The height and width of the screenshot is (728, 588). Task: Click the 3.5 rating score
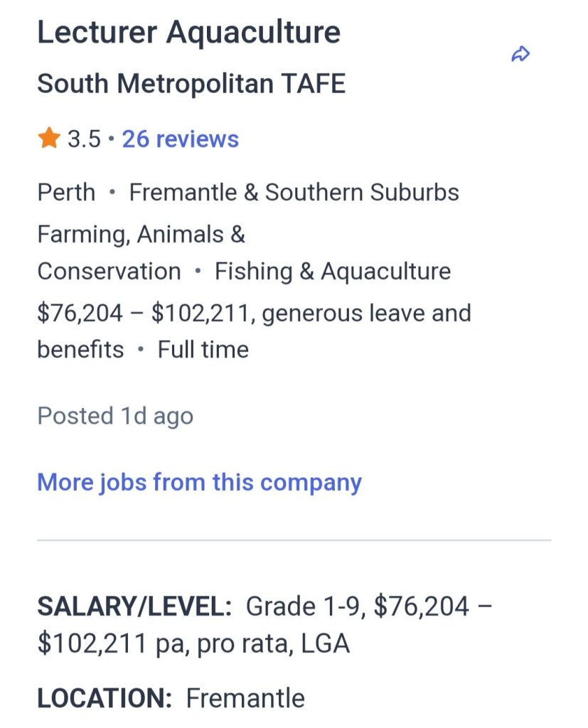point(84,139)
